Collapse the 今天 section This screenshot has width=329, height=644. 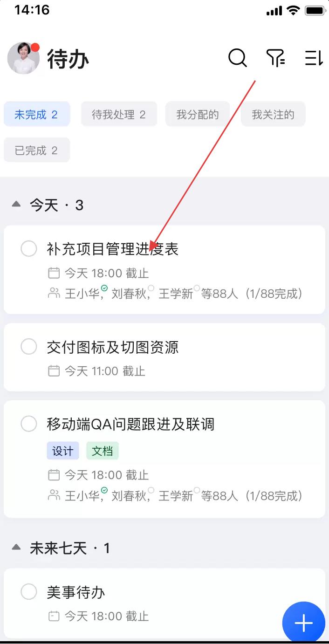pos(16,205)
